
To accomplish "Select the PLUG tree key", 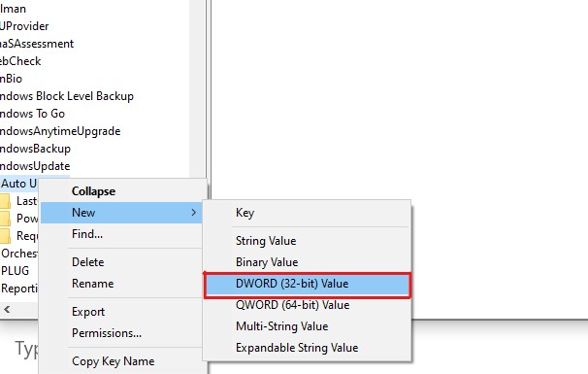I will 15,271.
